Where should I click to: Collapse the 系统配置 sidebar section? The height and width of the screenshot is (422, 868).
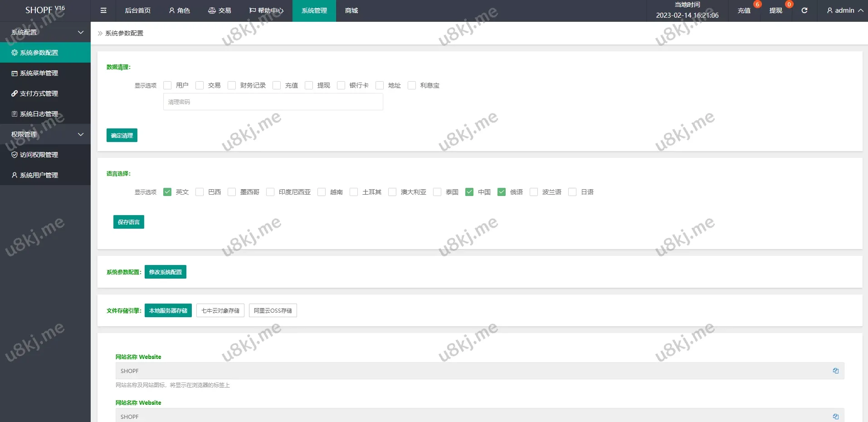pyautogui.click(x=45, y=32)
